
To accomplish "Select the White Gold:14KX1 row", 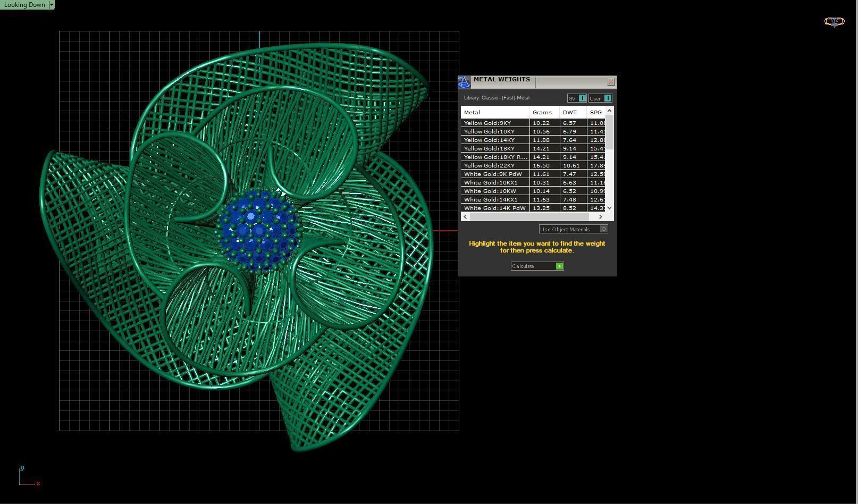I will point(533,199).
